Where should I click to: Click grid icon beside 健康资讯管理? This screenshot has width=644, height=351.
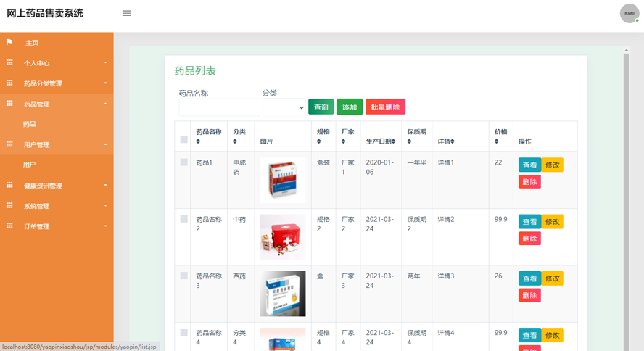pos(9,185)
